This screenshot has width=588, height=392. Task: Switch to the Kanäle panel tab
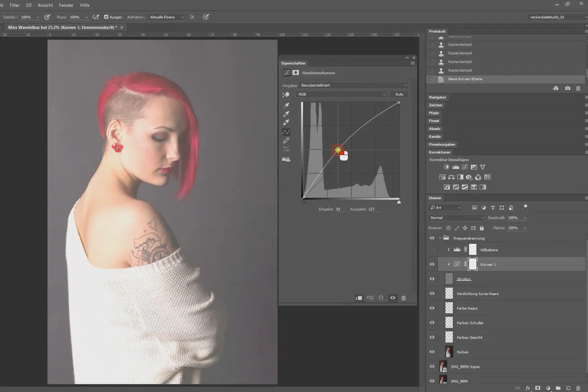click(435, 136)
